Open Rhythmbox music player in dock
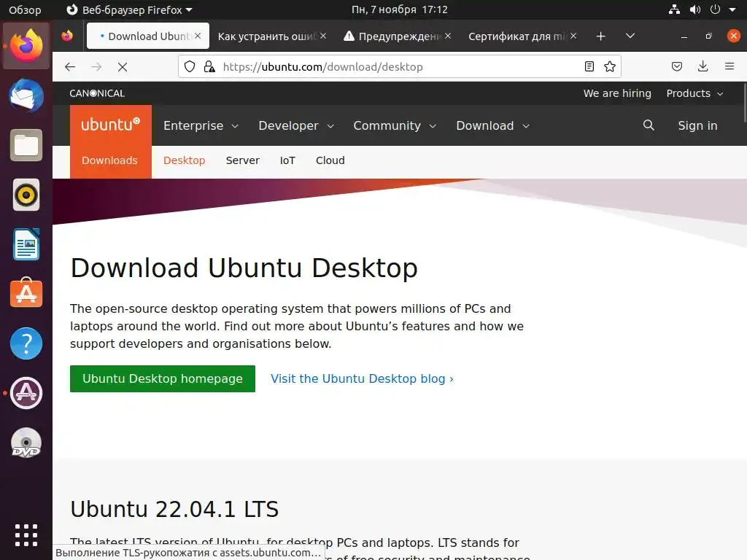 pos(26,195)
